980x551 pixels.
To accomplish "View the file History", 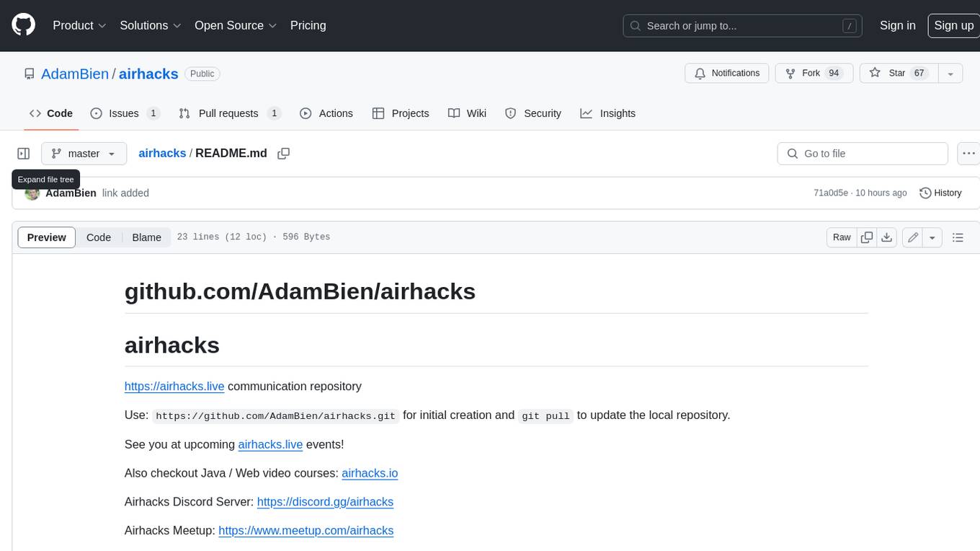I will click(x=940, y=193).
